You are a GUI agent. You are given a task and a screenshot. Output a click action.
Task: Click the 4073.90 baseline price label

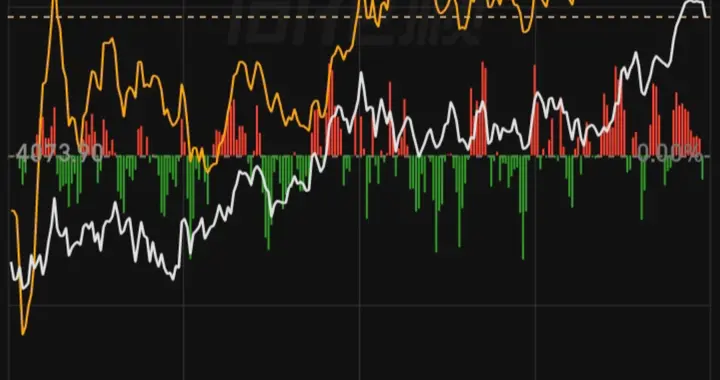59,153
